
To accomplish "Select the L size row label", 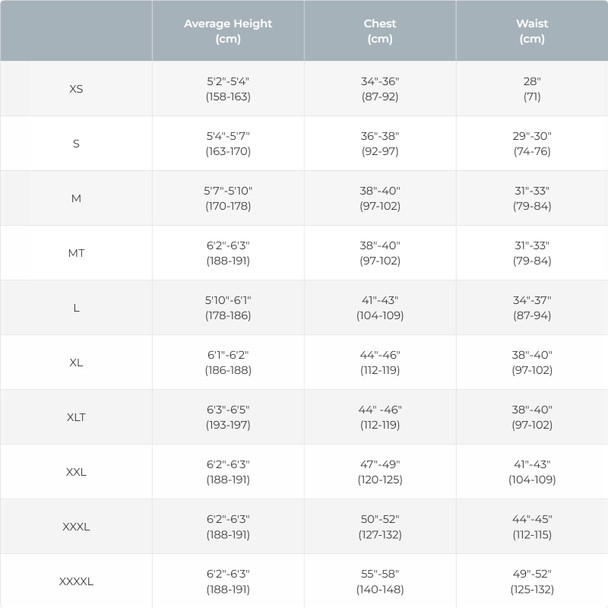I will 76,308.
